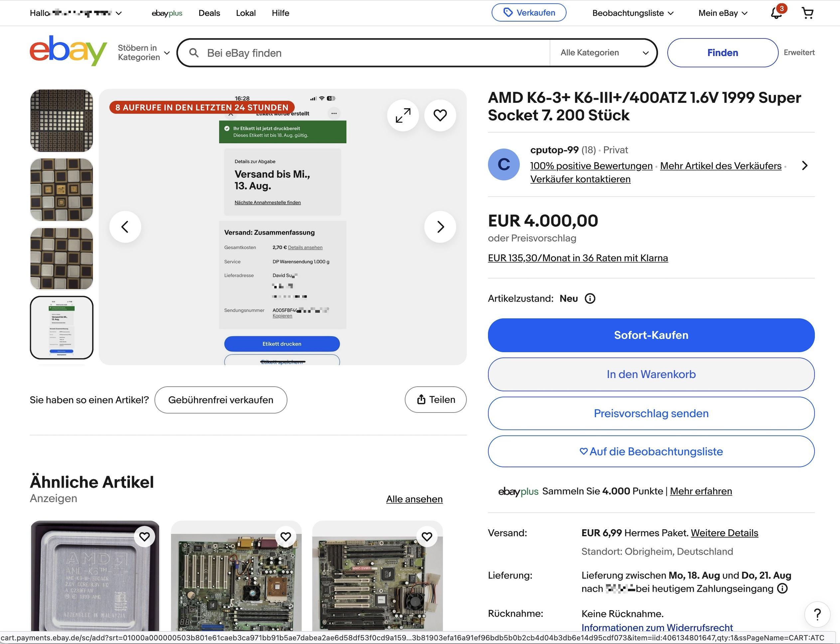Open 100% positive Bewertungen link
Screen dimensions: 840x644
point(591,166)
